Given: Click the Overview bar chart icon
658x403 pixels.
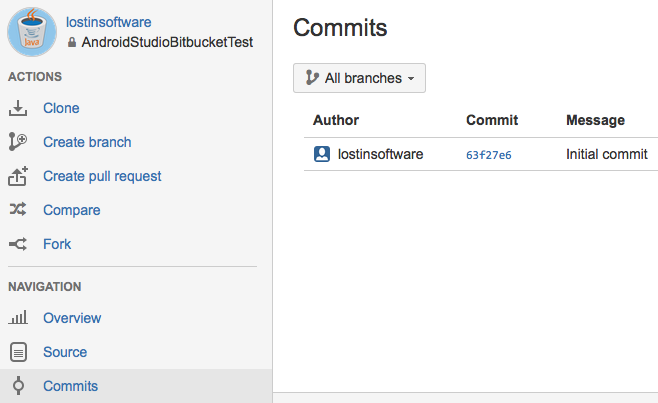Looking at the screenshot, I should click(x=18, y=318).
